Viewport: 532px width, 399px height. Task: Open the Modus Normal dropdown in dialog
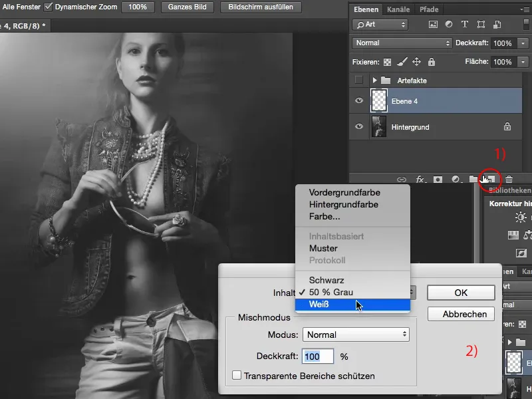coord(356,334)
